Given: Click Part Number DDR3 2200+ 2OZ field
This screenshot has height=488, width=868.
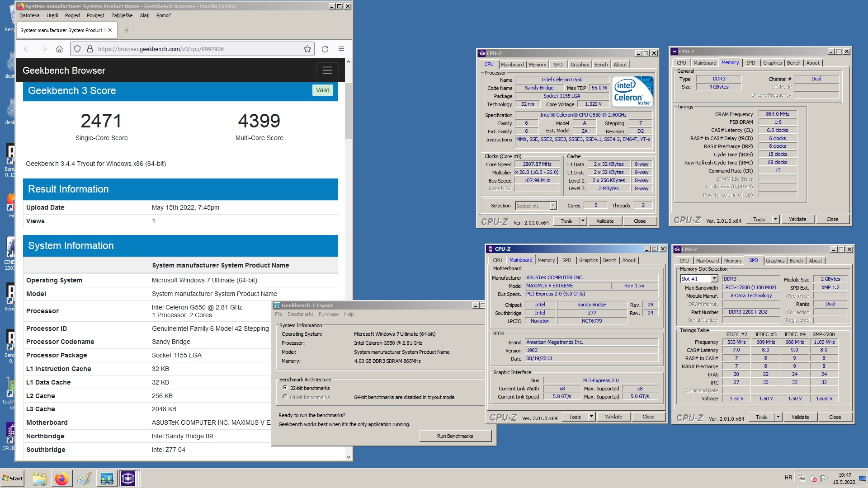Looking at the screenshot, I should (750, 312).
